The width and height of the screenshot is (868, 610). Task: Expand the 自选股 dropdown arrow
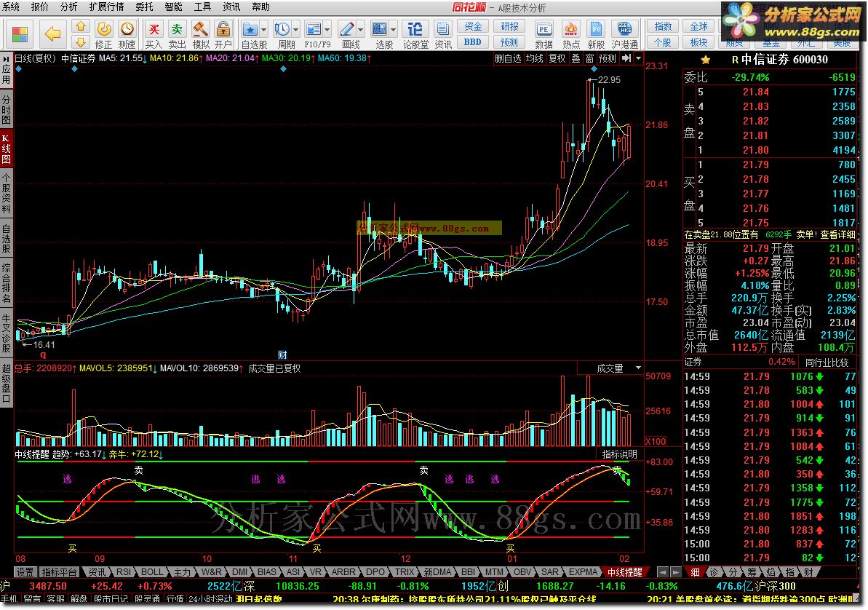click(263, 29)
